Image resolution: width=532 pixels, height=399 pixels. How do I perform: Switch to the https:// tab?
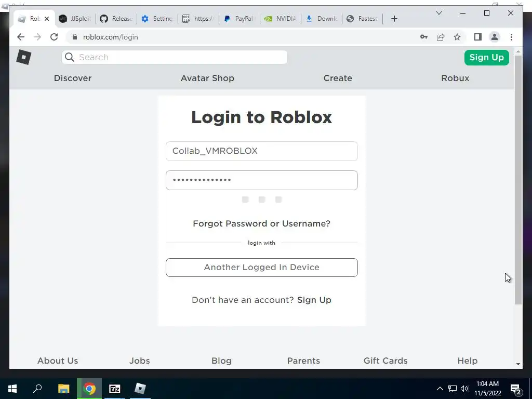click(x=198, y=19)
